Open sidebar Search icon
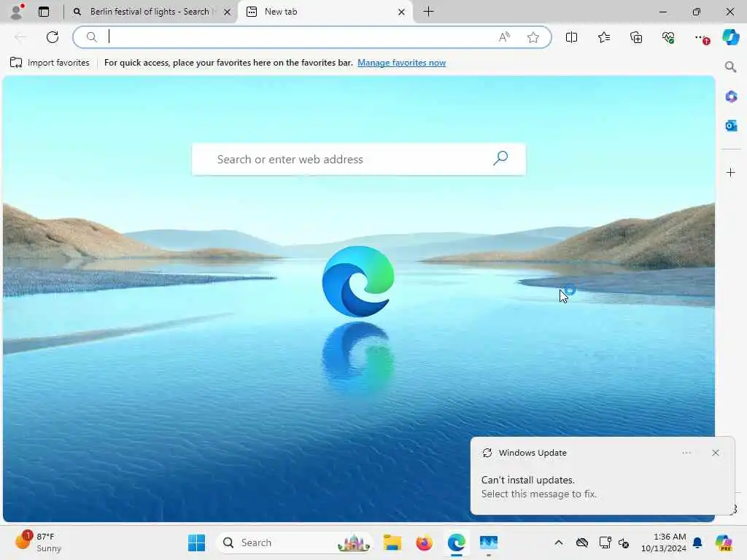This screenshot has height=560, width=747. (731, 66)
